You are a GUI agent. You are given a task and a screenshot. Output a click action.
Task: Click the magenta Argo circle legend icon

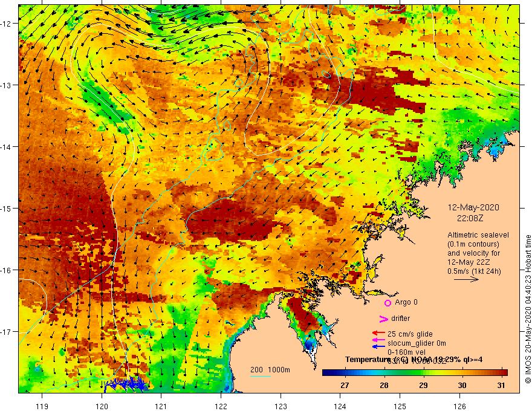pyautogui.click(x=388, y=303)
